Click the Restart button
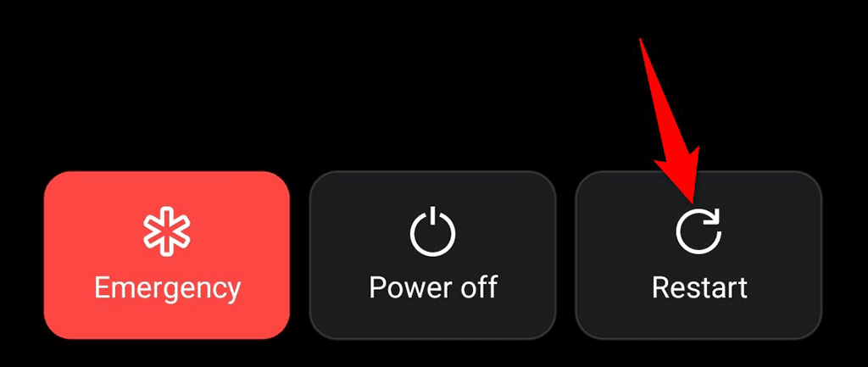Viewport: 868px width, 367px height. tap(699, 255)
